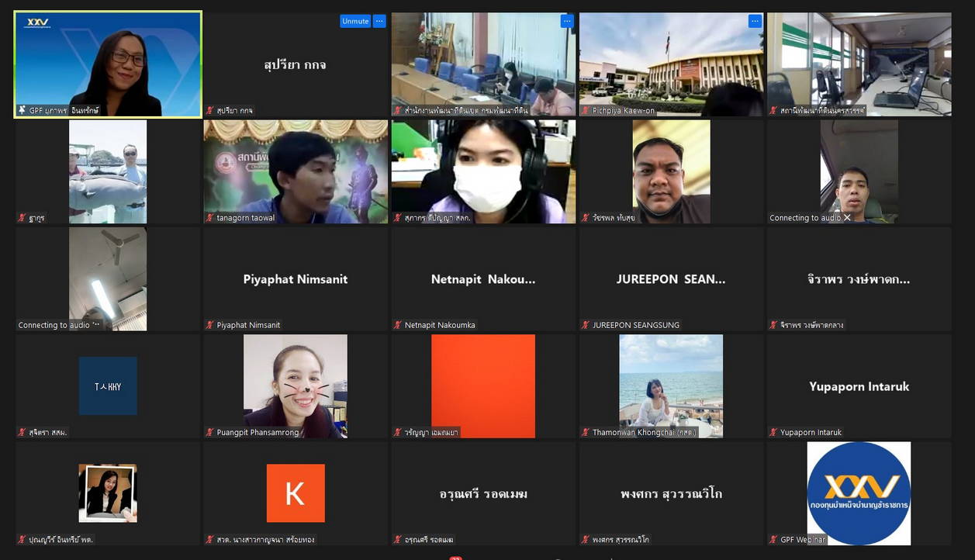Click the solid orange profile square
The image size is (975, 560).
[x=483, y=385]
